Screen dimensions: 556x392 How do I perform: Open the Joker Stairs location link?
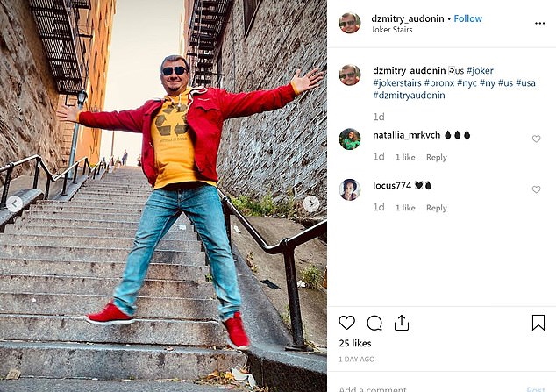click(x=392, y=30)
